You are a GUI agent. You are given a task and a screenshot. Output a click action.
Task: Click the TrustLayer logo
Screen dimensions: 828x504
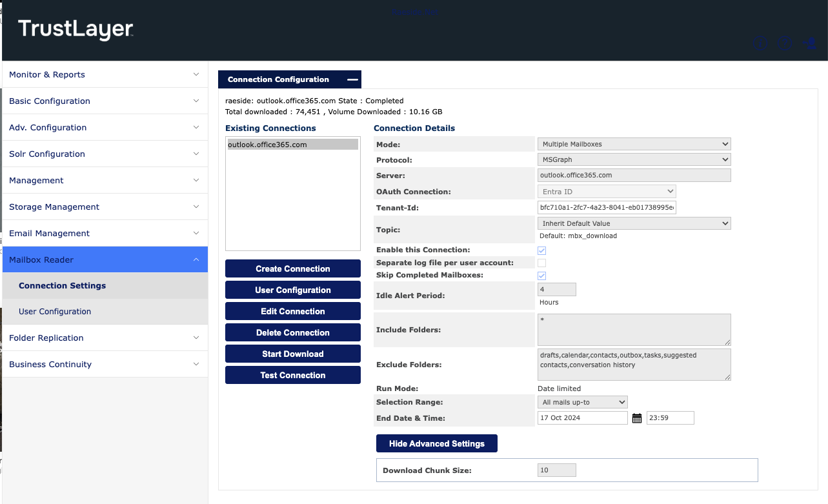76,30
